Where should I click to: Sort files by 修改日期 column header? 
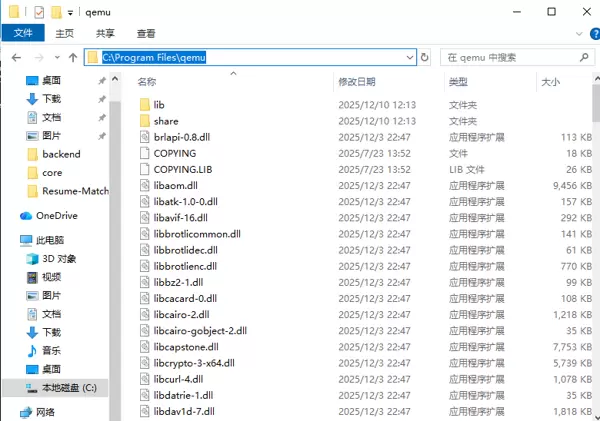pos(357,81)
